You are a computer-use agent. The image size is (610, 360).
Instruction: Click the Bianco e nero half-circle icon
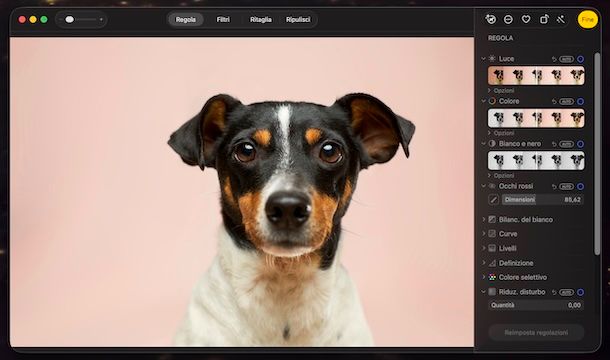(x=492, y=144)
